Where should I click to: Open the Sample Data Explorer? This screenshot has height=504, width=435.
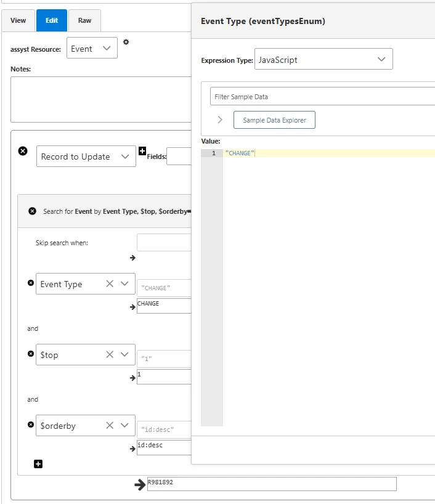[274, 120]
